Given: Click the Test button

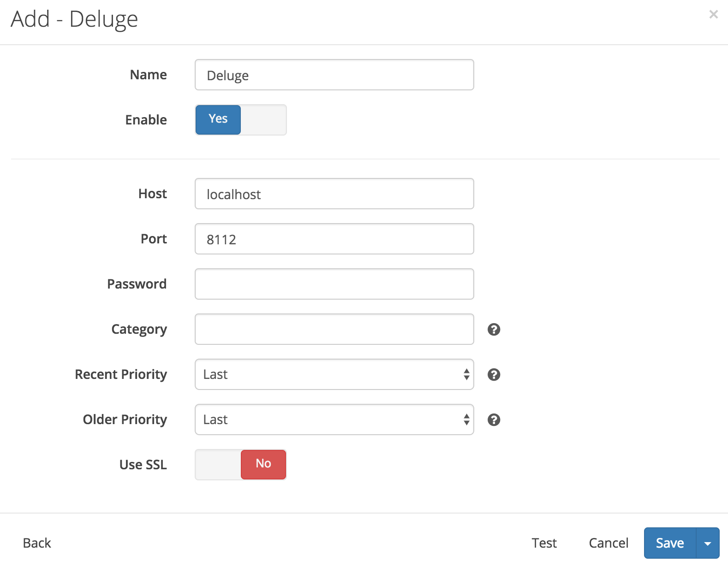Looking at the screenshot, I should coord(544,543).
